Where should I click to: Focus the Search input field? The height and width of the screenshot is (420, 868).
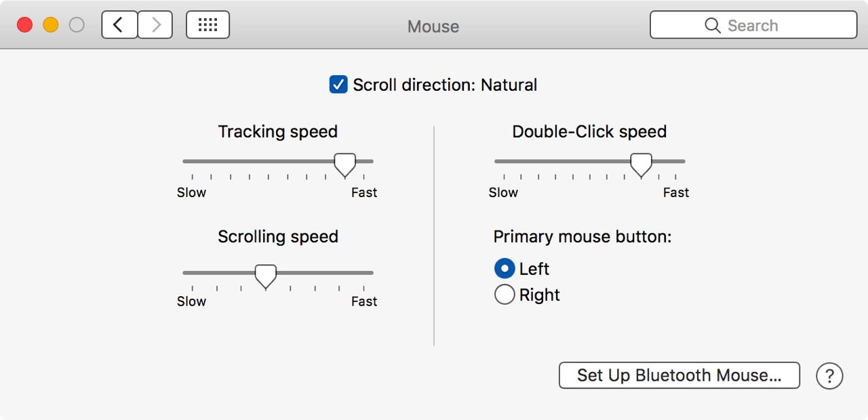(753, 25)
